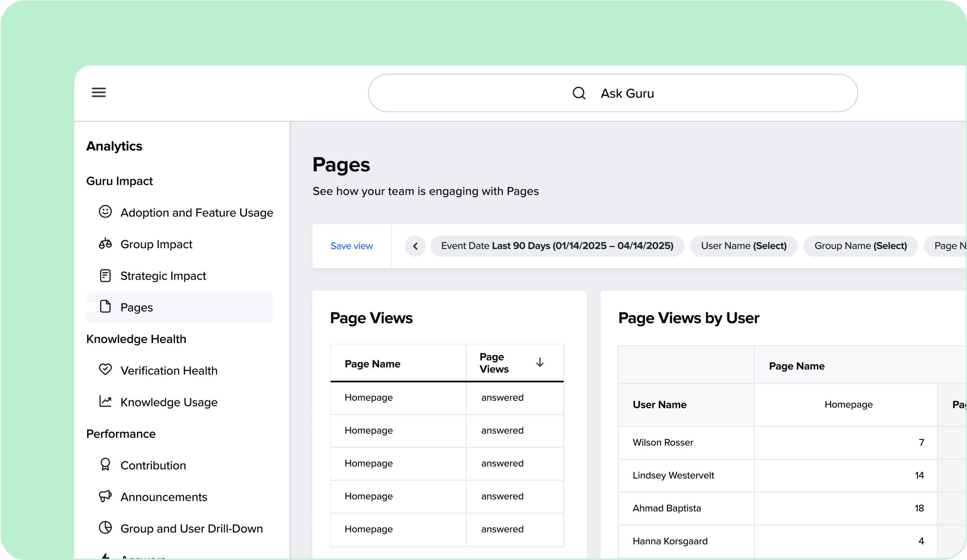The width and height of the screenshot is (967, 560).
Task: Click the Knowledge Usage chart icon
Action: [x=105, y=401]
